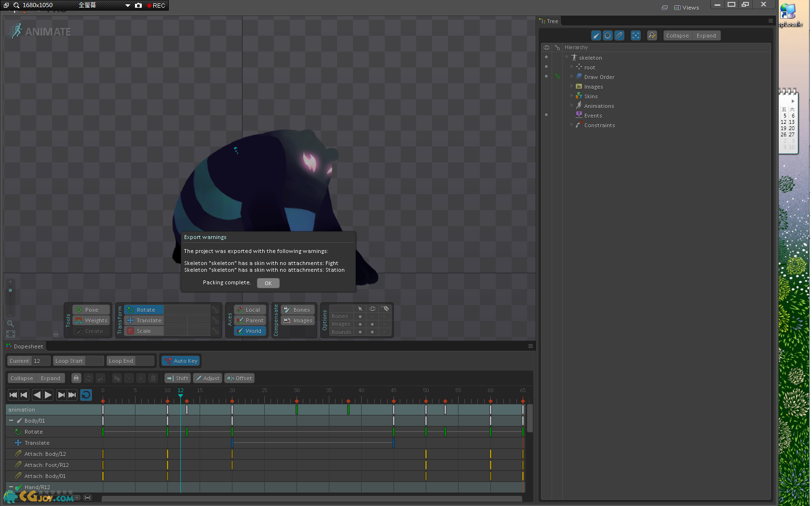This screenshot has width=812, height=506.
Task: Jump to last frame of the timeline
Action: 72,395
